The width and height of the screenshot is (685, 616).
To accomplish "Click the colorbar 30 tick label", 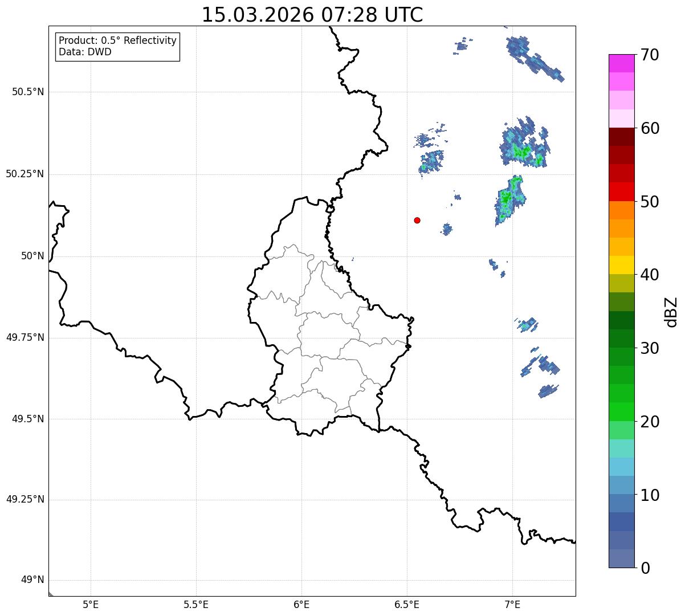I will pyautogui.click(x=650, y=348).
